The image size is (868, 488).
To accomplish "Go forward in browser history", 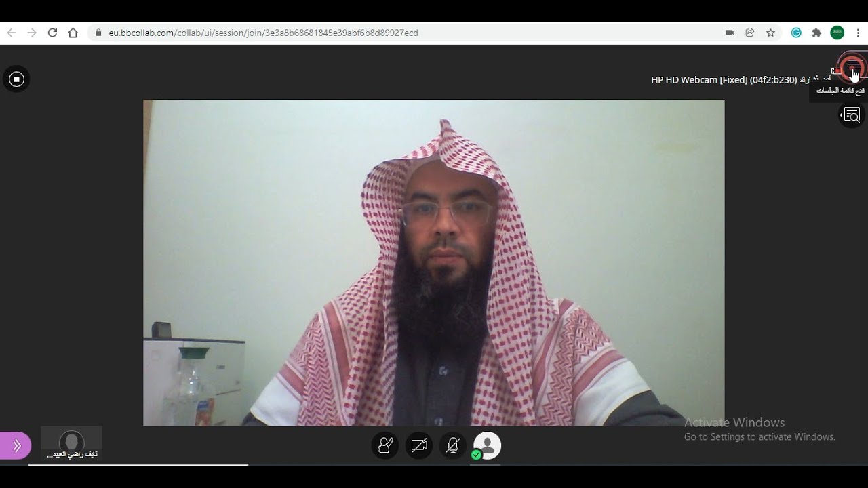I will tap(32, 33).
